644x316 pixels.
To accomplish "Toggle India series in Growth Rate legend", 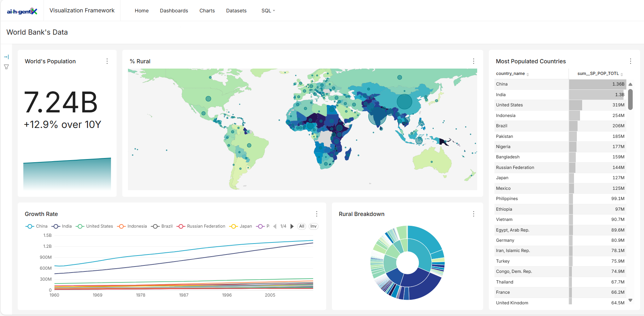I will click(62, 226).
